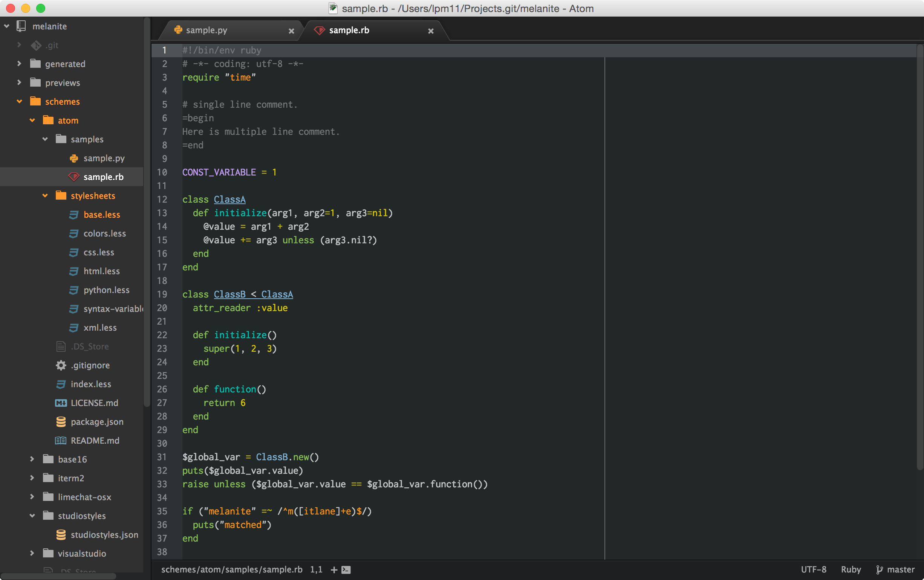Collapse the schemes folder
The height and width of the screenshot is (580, 924).
pos(19,101)
